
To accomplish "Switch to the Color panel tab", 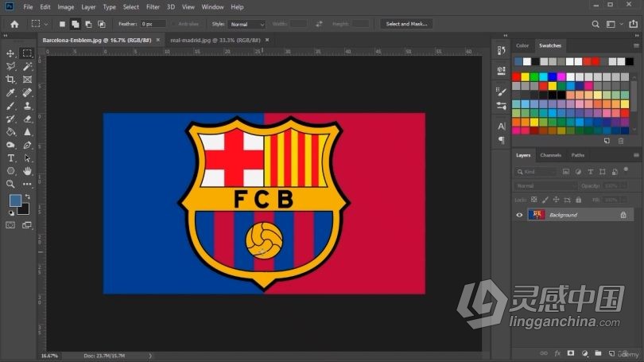I will [522, 45].
